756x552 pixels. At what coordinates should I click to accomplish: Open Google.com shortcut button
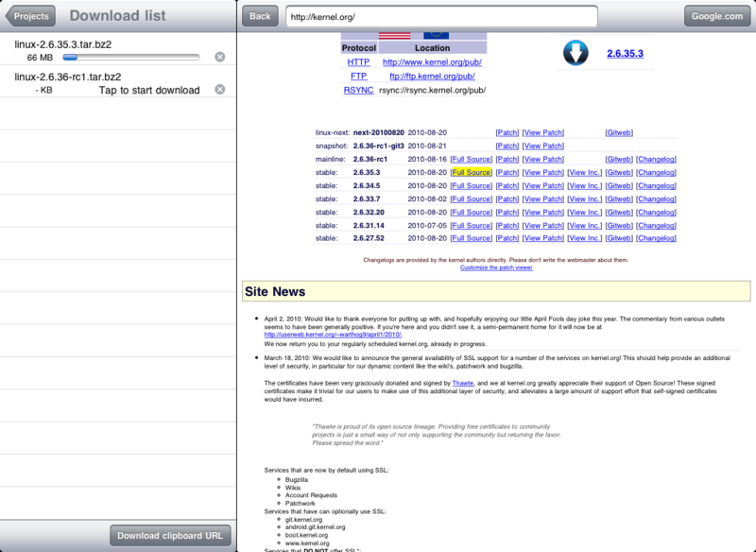717,16
